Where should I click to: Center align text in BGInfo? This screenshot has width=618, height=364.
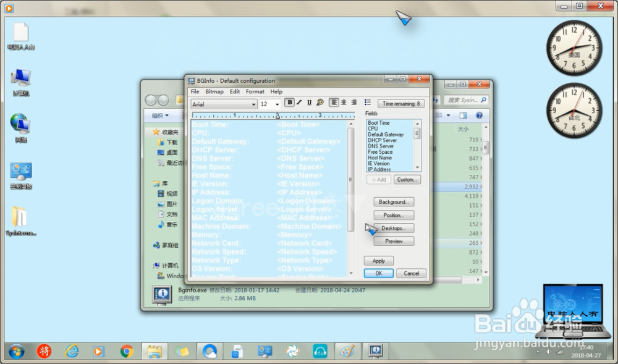pos(344,103)
